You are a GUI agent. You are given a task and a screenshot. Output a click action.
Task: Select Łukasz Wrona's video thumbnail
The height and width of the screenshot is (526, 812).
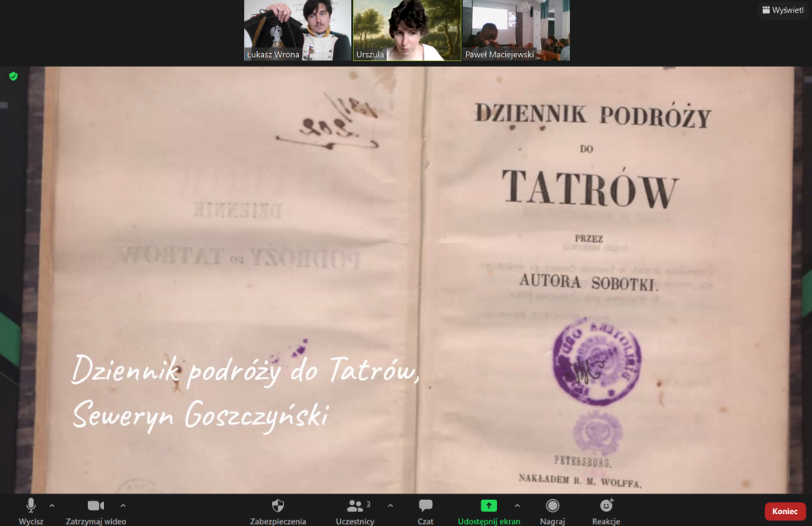coord(297,30)
